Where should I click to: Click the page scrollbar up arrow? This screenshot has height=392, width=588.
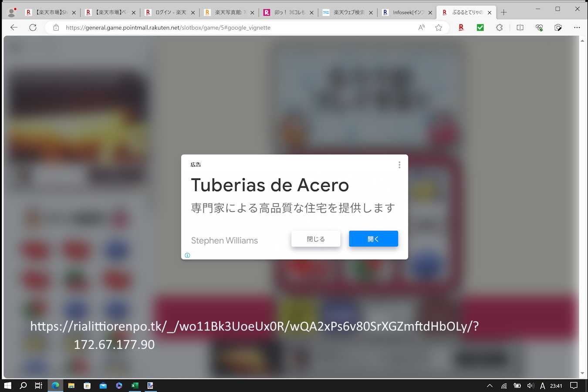pyautogui.click(x=582, y=40)
